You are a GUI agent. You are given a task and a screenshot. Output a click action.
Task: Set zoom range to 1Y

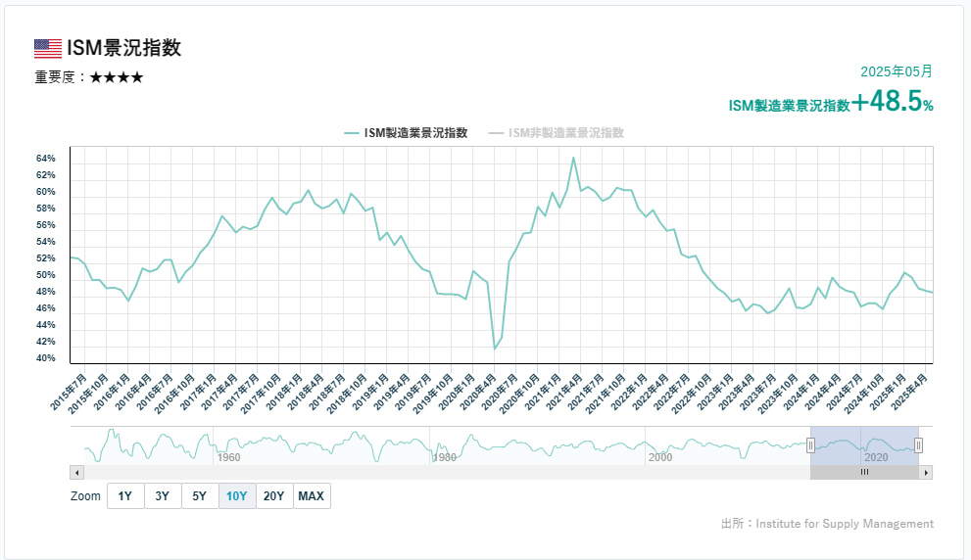[125, 496]
